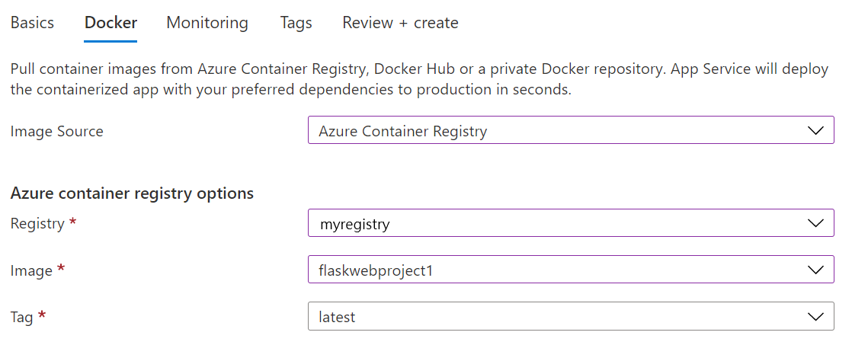
Task: Open the Monitoring tab
Action: pos(207,23)
